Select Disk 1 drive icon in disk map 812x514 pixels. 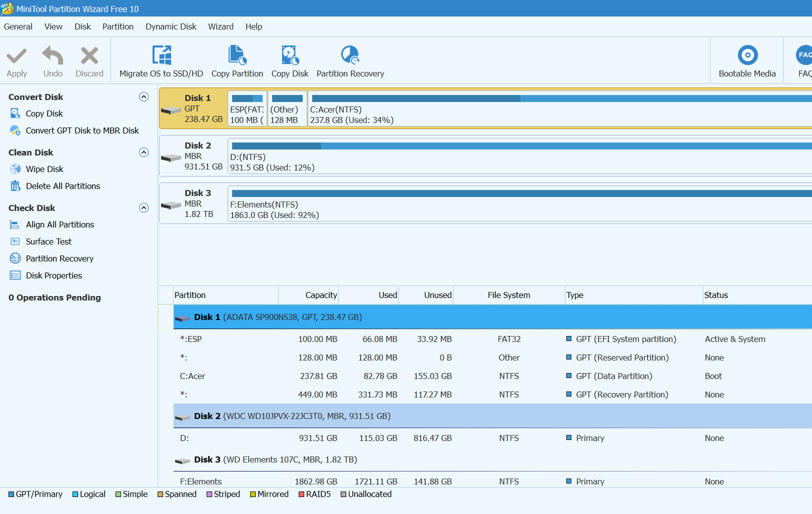(171, 110)
